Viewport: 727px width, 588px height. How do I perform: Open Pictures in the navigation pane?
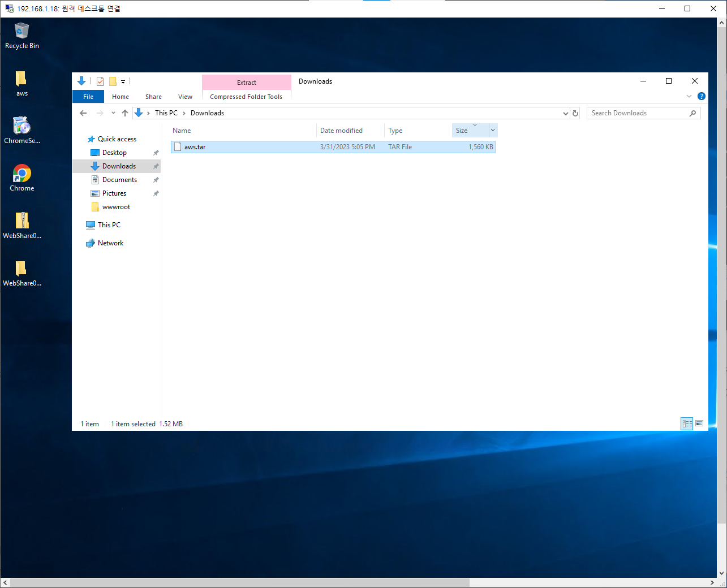point(114,193)
